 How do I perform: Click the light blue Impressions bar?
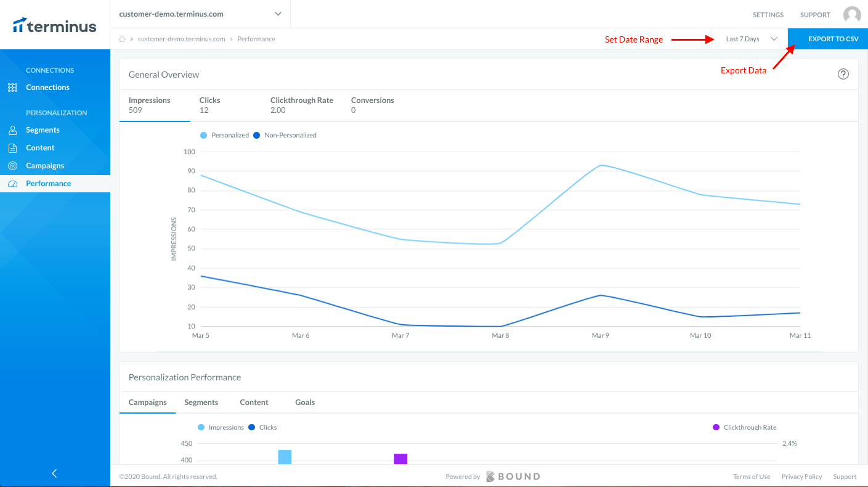pos(285,457)
